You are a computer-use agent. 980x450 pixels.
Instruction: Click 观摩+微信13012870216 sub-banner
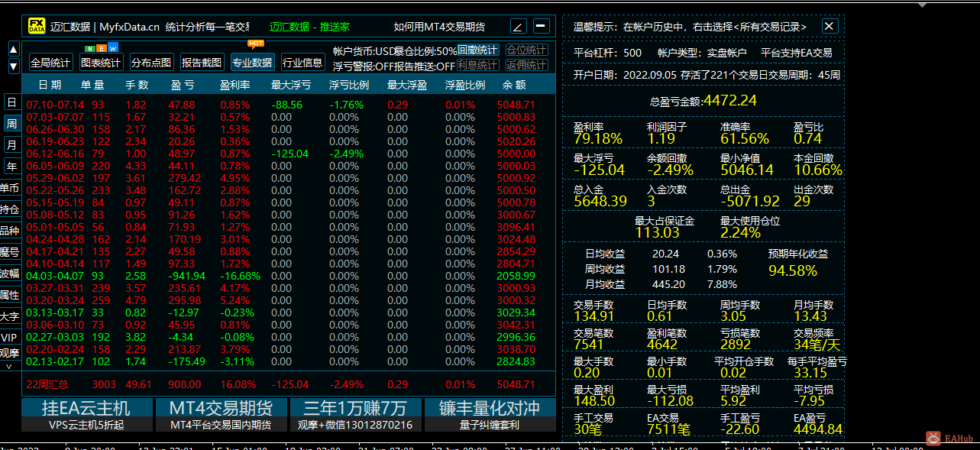point(354,425)
